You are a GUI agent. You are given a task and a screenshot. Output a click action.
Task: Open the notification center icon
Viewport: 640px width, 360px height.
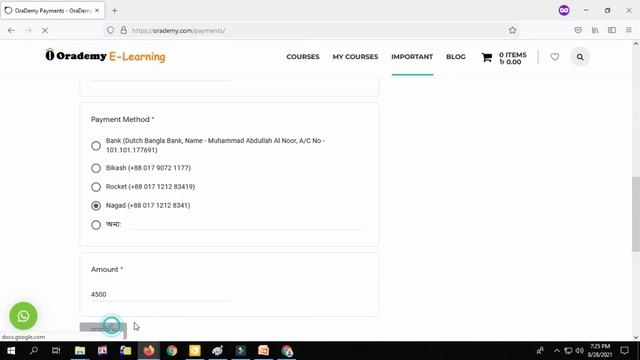[x=624, y=351]
